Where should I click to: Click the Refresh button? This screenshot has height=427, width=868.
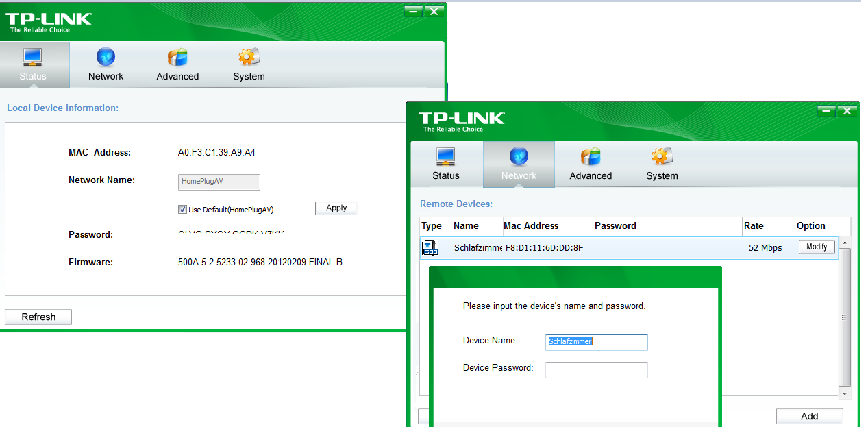(38, 317)
